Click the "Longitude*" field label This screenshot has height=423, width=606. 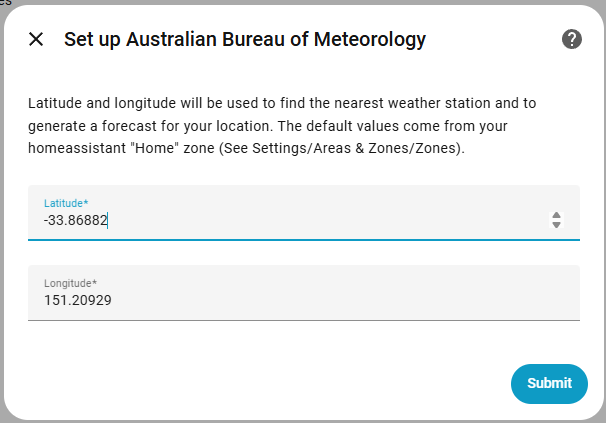tap(70, 283)
